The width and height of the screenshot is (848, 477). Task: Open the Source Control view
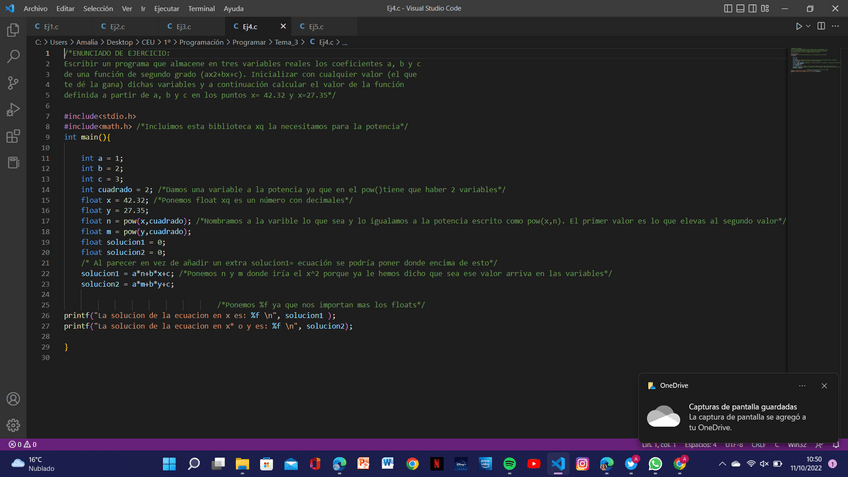point(13,83)
